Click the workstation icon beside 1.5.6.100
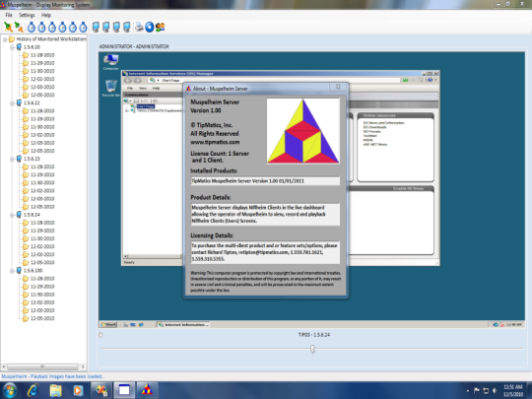This screenshot has width=532, height=399. tap(19, 270)
